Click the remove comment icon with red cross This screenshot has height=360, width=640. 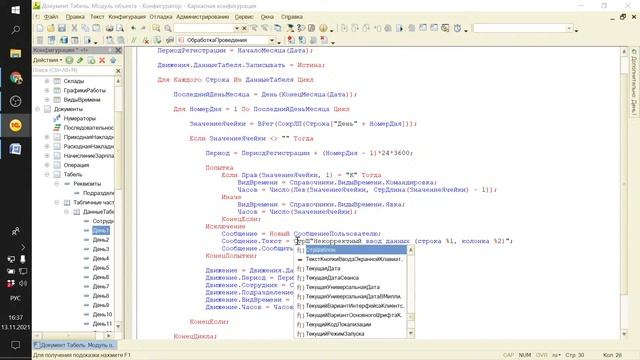pyautogui.click(x=146, y=40)
